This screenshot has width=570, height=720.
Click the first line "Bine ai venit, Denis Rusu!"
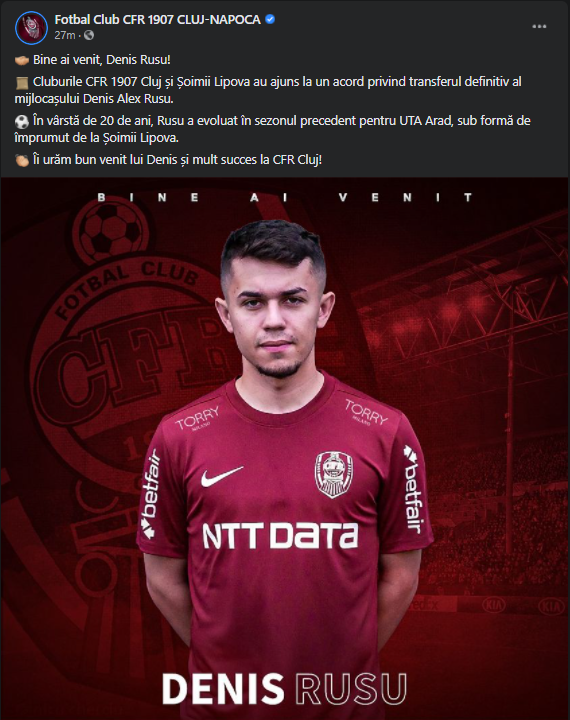point(102,60)
